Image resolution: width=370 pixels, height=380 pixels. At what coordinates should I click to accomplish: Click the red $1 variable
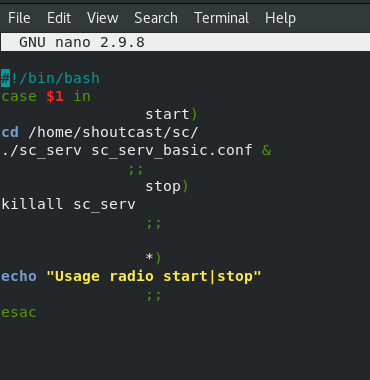tap(55, 96)
